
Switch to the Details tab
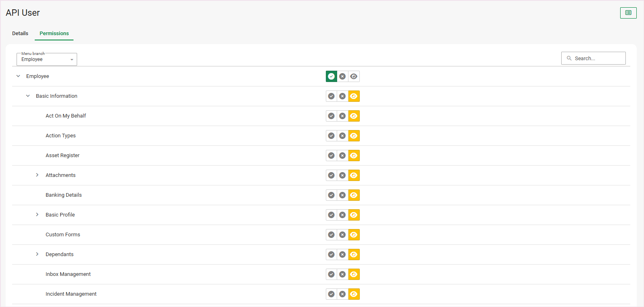pos(20,34)
